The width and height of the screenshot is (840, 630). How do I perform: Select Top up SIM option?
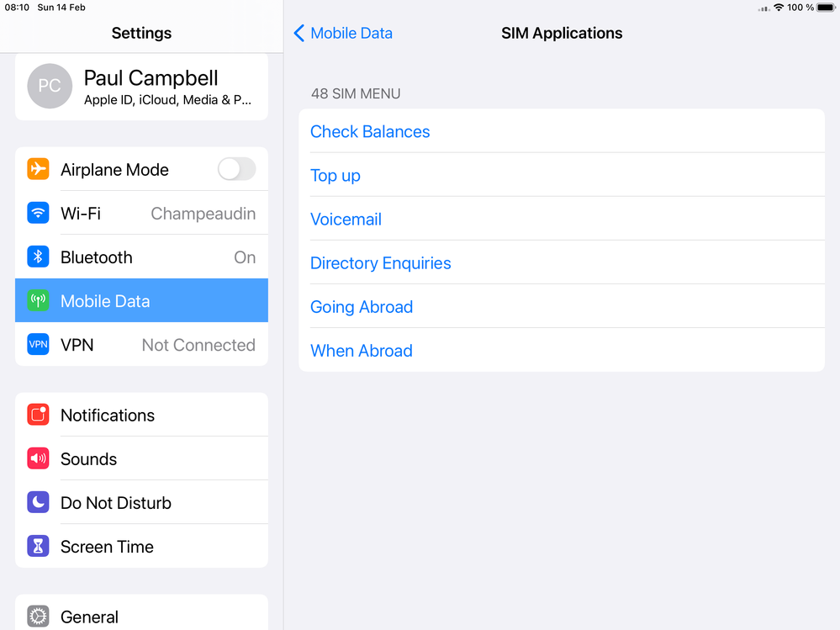335,175
